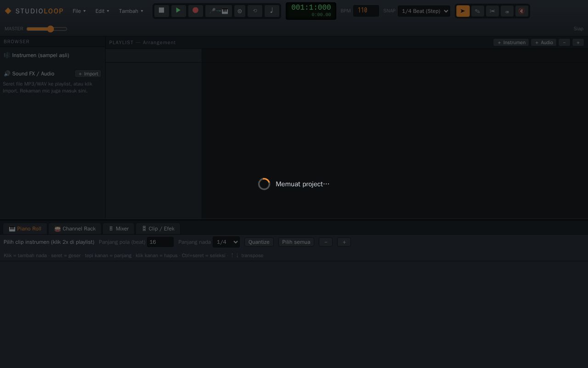588x368 pixels.
Task: Zoom out the piano roll with minus button
Action: coord(326,242)
